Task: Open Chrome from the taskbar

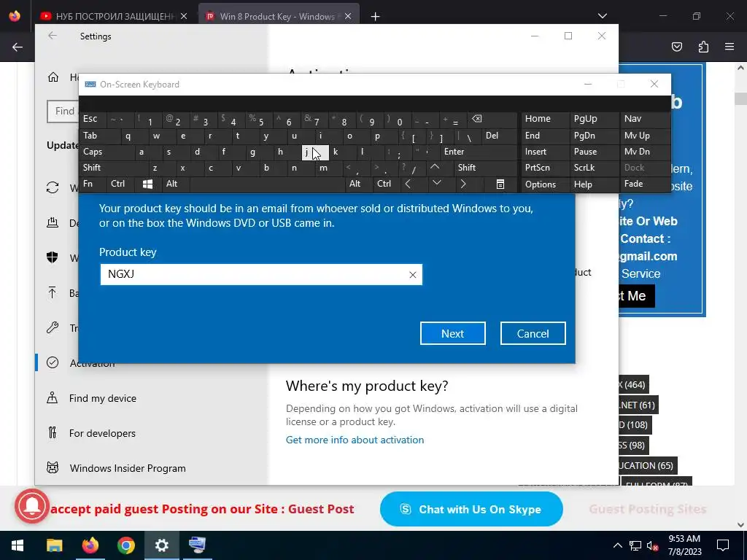Action: point(125,545)
